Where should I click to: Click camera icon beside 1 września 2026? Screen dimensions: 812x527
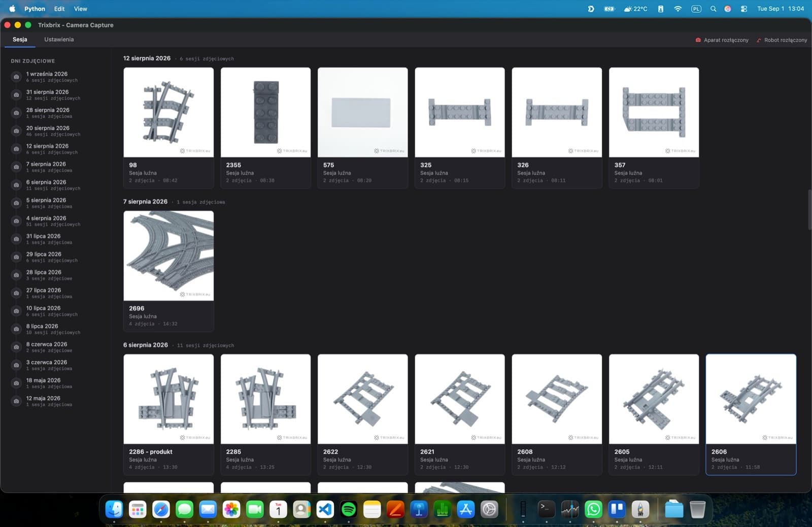pyautogui.click(x=16, y=77)
